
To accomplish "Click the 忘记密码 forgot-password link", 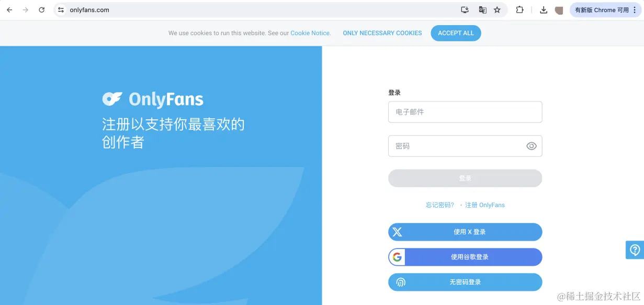I will coord(439,205).
